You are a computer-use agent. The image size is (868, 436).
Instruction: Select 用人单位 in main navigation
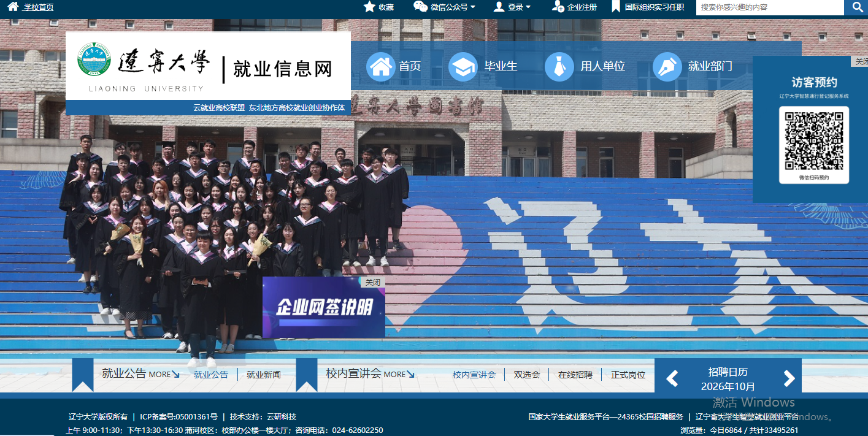point(603,66)
